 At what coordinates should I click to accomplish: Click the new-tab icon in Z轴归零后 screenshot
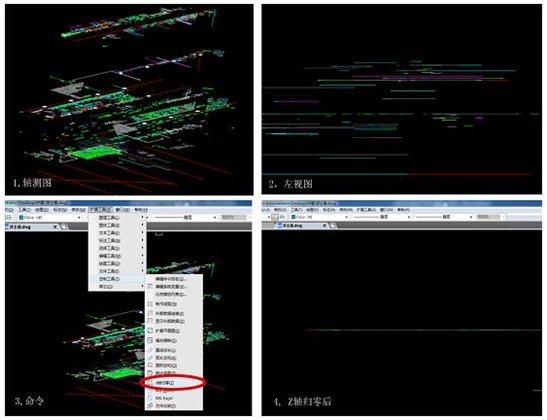click(334, 226)
